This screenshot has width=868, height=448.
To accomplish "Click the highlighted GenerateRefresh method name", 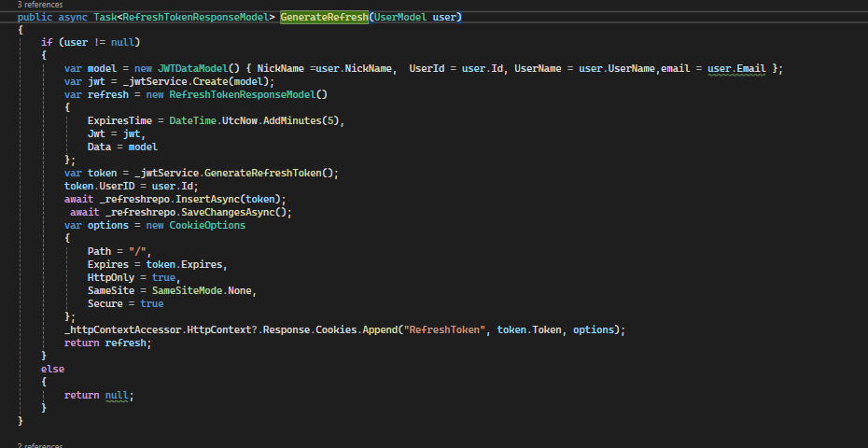I will coord(325,17).
